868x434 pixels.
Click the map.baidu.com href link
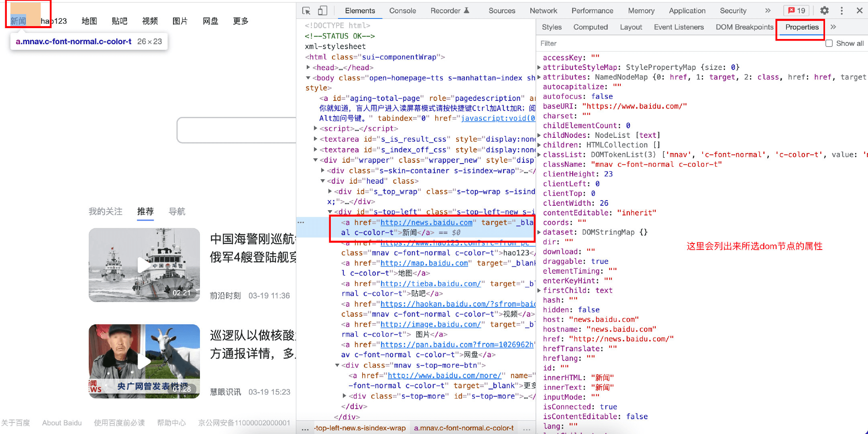424,263
